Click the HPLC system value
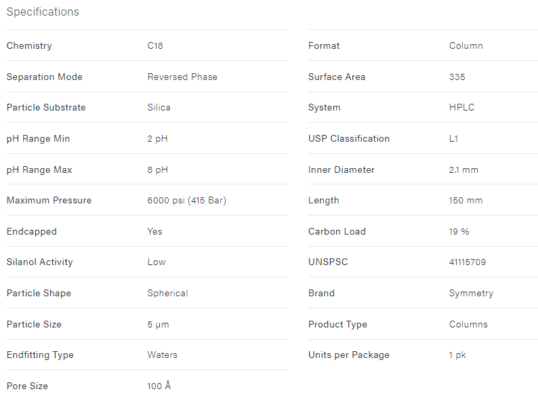 pos(462,107)
